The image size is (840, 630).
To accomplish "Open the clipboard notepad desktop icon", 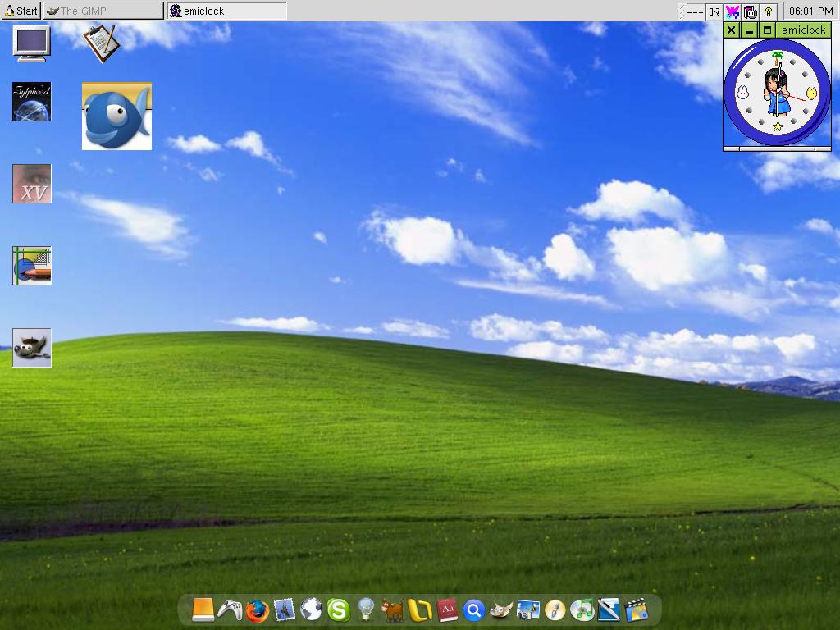I will point(102,43).
